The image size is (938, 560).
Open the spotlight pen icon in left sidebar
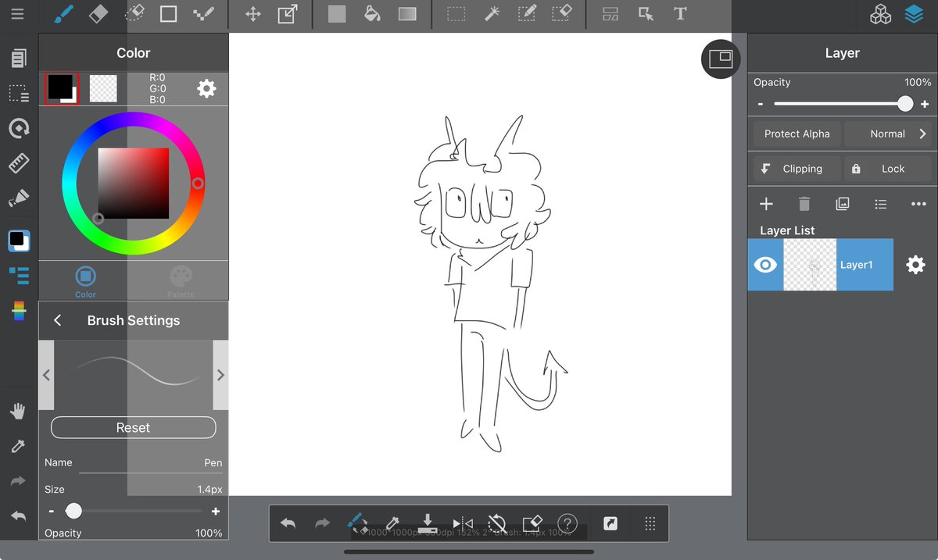(x=19, y=199)
